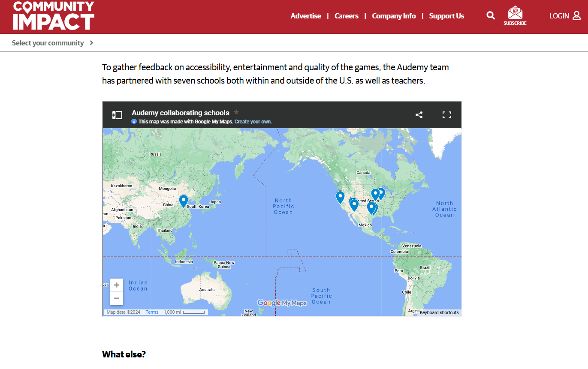This screenshot has width=588, height=369.
Task: Click the Brazil label on the map
Action: tap(425, 267)
